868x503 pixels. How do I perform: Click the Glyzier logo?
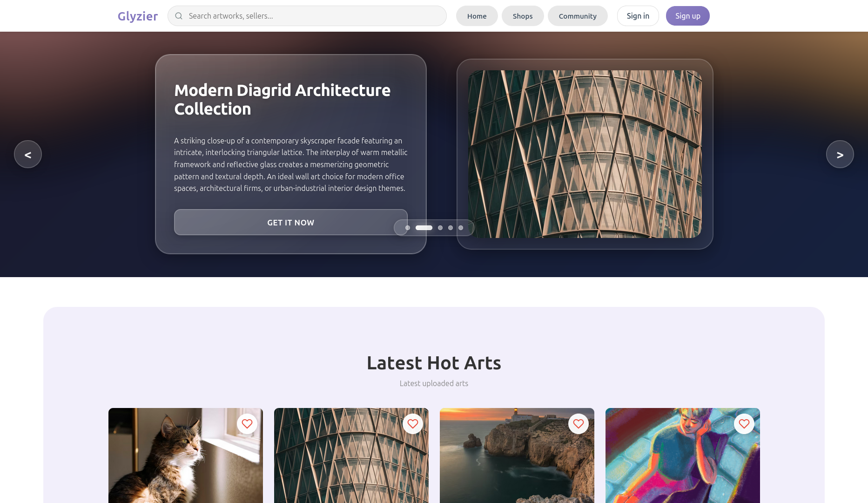coord(138,16)
